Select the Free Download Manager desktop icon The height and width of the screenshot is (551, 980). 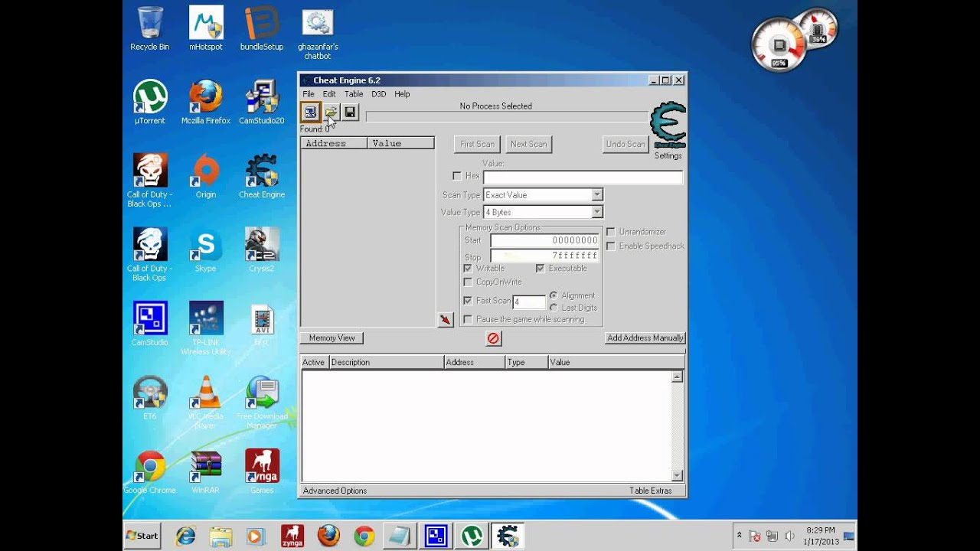pyautogui.click(x=262, y=403)
